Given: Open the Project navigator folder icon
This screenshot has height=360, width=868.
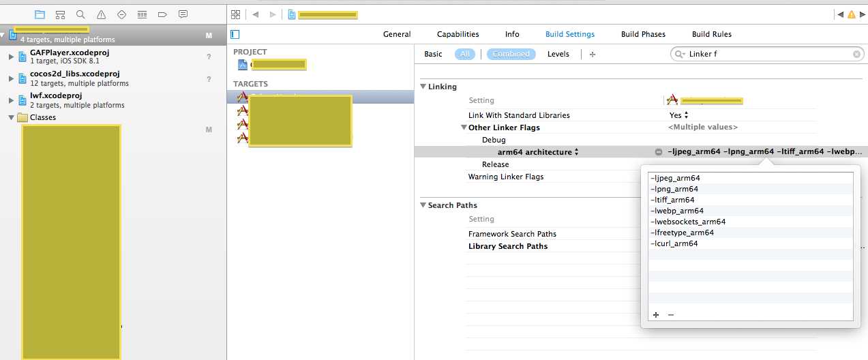Looking at the screenshot, I should (x=40, y=14).
